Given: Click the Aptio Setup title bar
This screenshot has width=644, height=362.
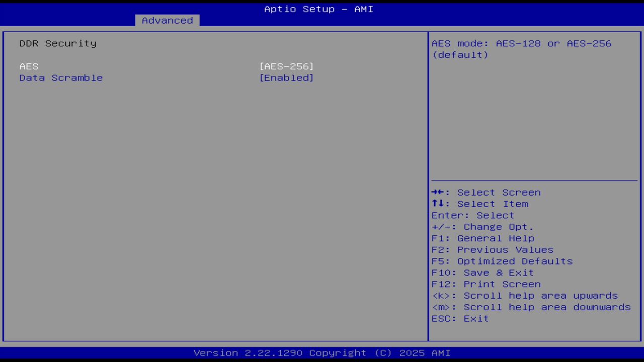Looking at the screenshot, I should point(318,9).
